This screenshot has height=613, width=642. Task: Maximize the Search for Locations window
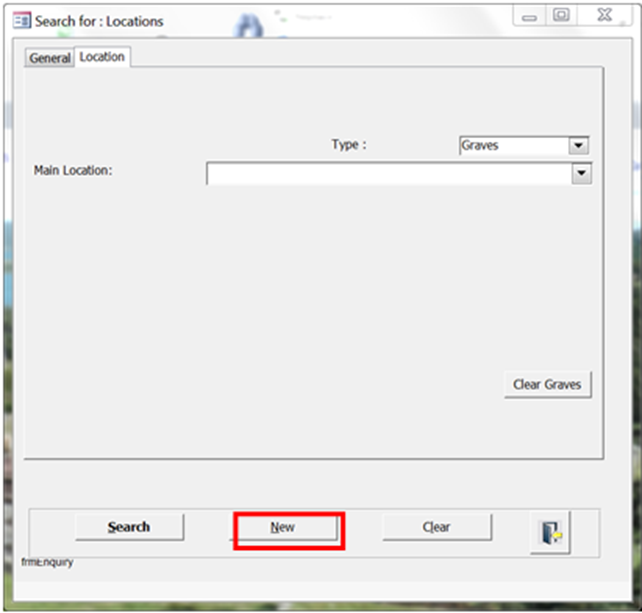pyautogui.click(x=561, y=16)
